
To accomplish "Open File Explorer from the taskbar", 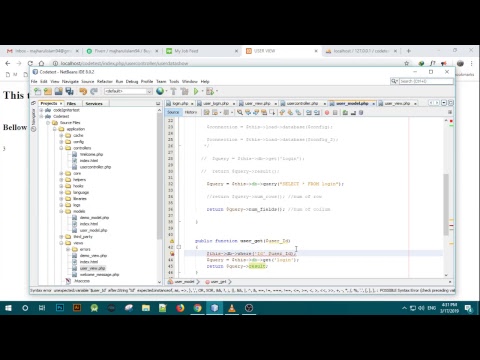I will (x=146, y=308).
